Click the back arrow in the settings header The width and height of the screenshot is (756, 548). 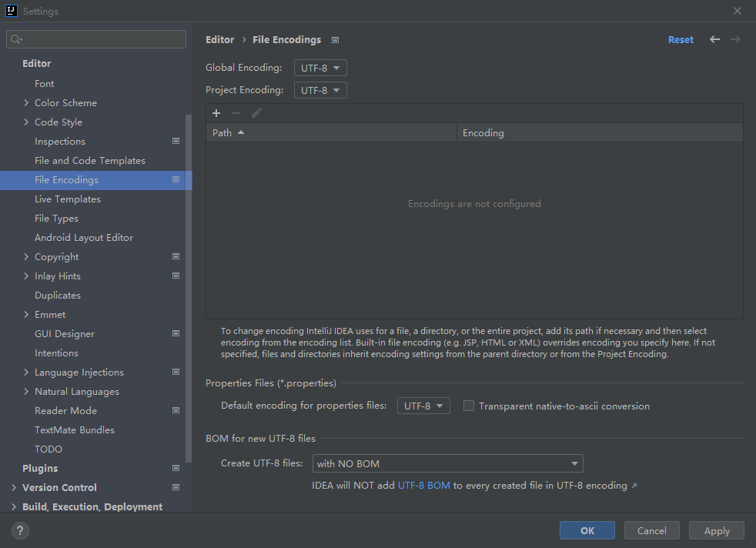(x=714, y=39)
